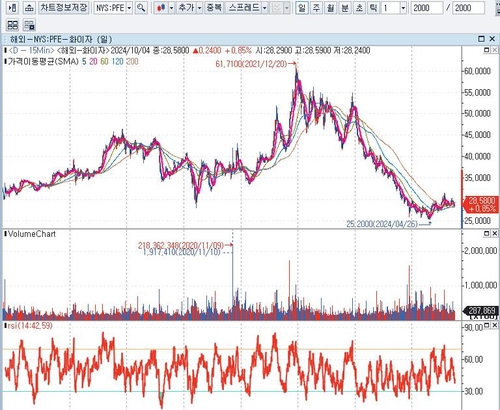Open the multi-chart layout grid icon
This screenshot has width=500, height=410.
pos(13,25)
